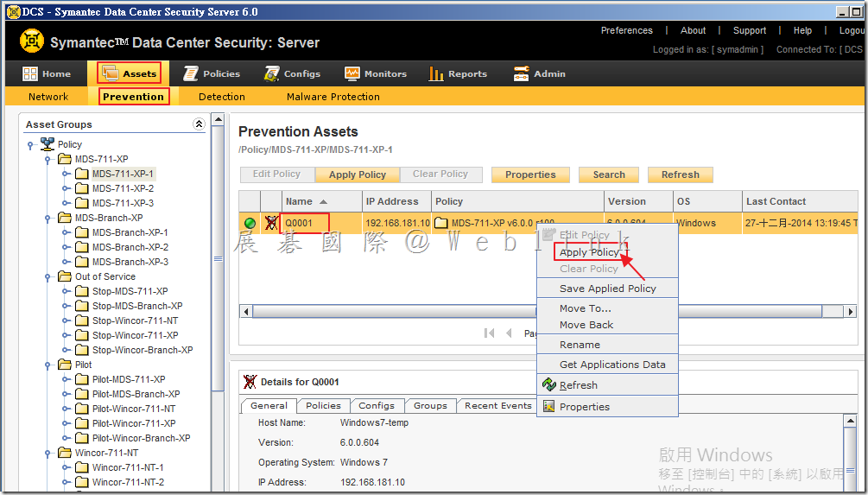Collapse the Asset Groups panel
Viewport: 868px width, 495px height.
(x=199, y=124)
